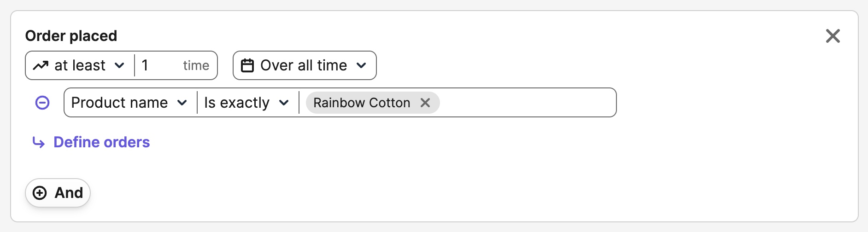Remove the filter with the minus circle icon
Screen dimensions: 868x232
[42, 103]
